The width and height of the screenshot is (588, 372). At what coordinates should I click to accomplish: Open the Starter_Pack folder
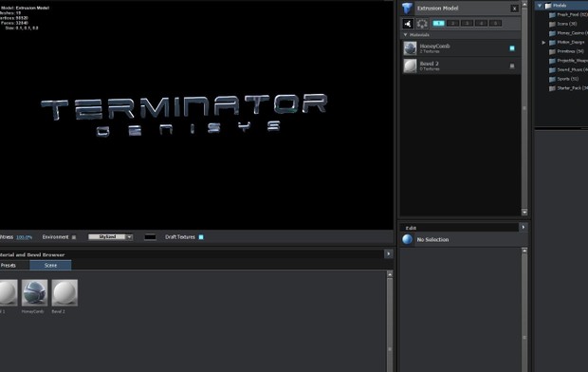tap(572, 88)
